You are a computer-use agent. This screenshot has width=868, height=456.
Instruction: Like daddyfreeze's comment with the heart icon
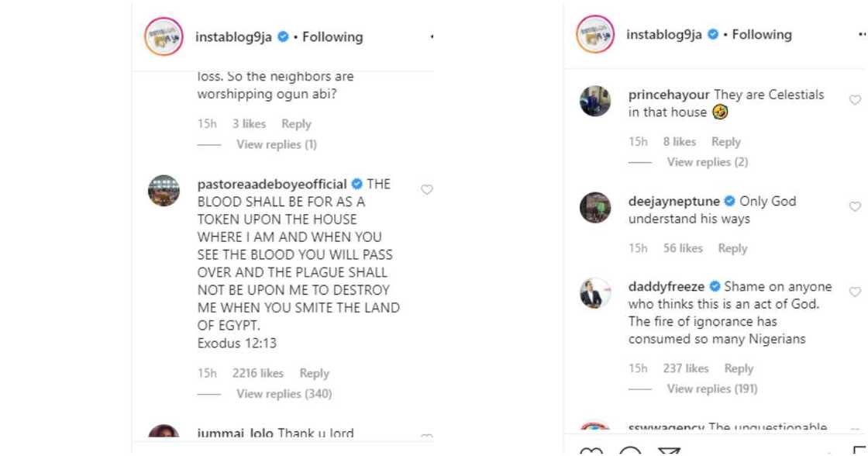[855, 292]
